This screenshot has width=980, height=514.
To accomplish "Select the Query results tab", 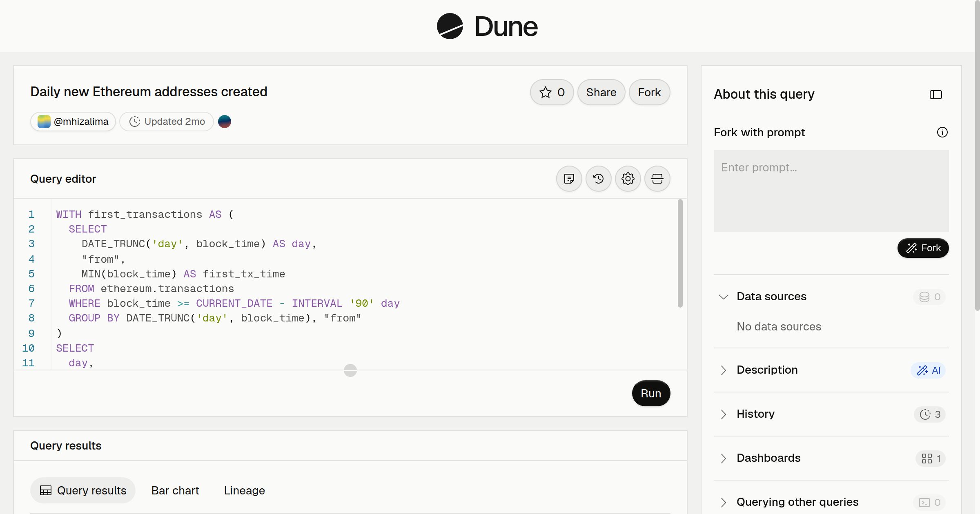I will [83, 490].
